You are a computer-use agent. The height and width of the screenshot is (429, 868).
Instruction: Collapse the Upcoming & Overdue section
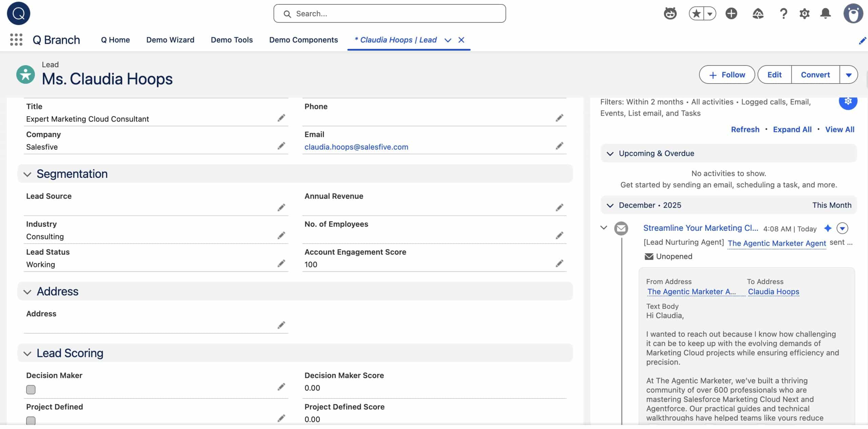[610, 154]
